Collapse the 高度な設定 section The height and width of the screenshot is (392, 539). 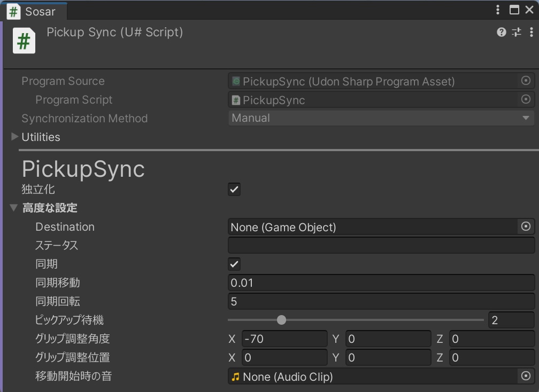pyautogui.click(x=14, y=208)
